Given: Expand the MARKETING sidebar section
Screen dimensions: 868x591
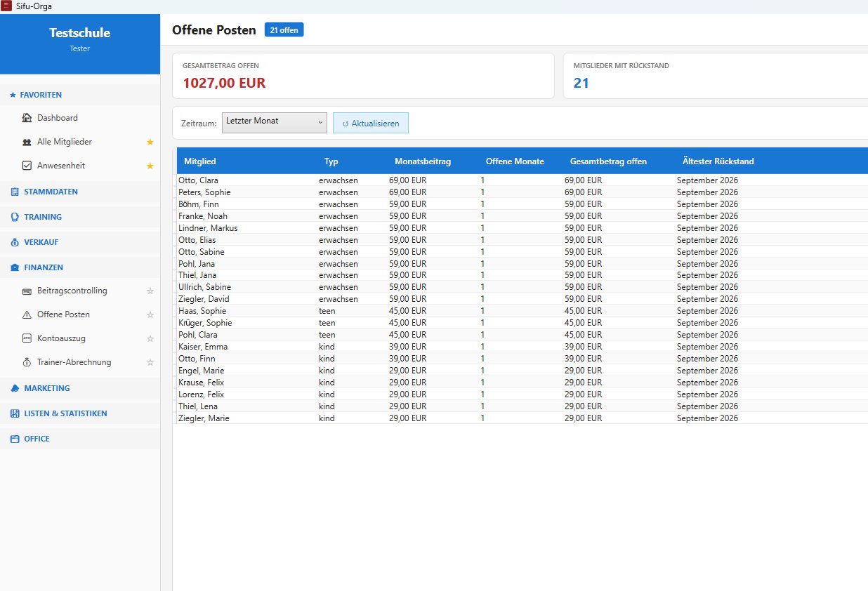Looking at the screenshot, I should (x=80, y=388).
